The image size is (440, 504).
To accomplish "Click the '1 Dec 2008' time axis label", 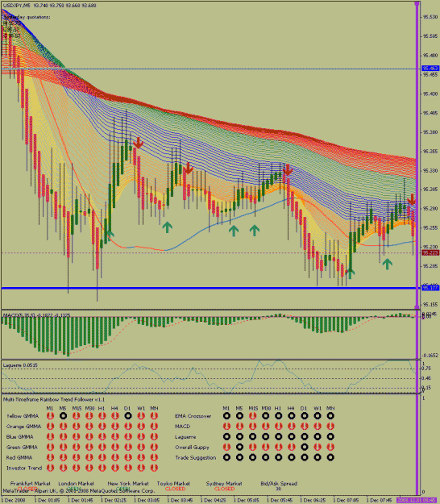I will (13, 500).
